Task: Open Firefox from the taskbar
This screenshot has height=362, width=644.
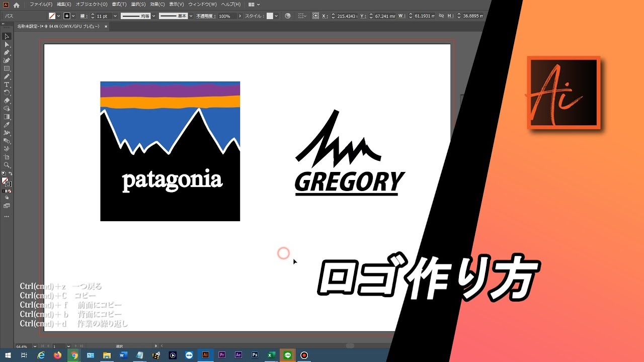Action: point(57,355)
